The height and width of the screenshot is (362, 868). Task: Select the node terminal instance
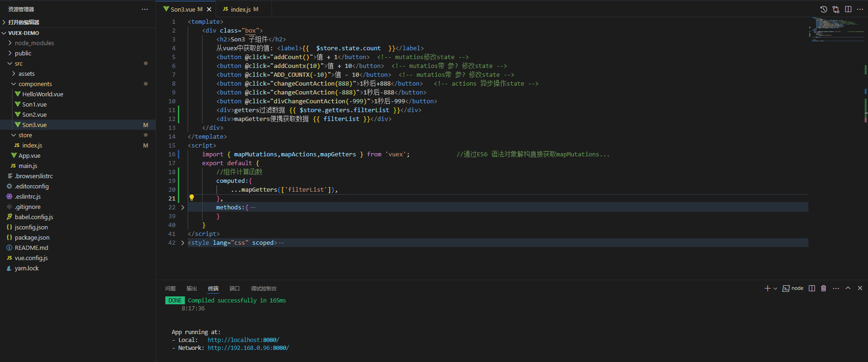click(793, 288)
